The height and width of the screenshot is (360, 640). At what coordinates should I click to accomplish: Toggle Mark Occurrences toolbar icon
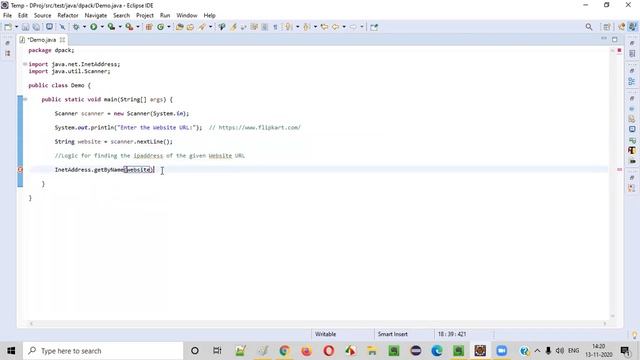coord(233,27)
